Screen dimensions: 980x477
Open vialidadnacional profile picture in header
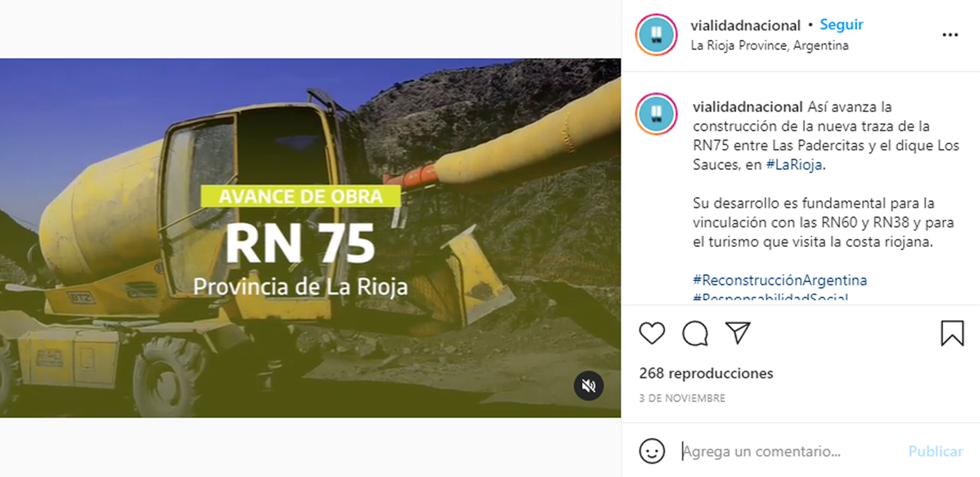[x=656, y=35]
